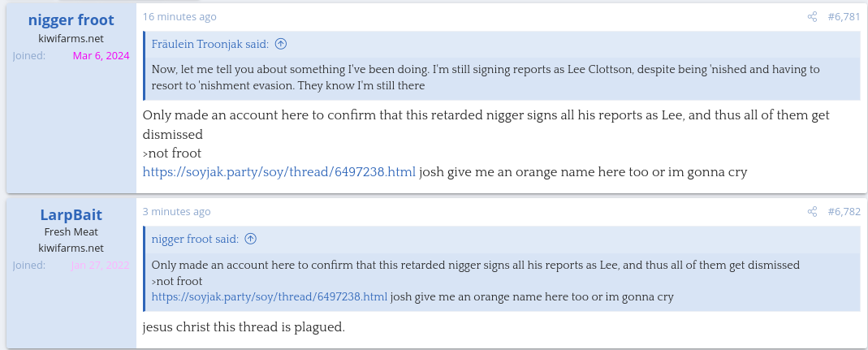The width and height of the screenshot is (868, 350).
Task: Open the permalink for post #6,781
Action: (x=844, y=17)
